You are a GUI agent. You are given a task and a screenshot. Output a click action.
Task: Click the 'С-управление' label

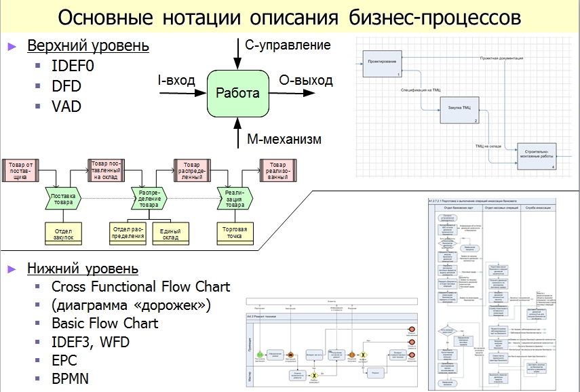pyautogui.click(x=288, y=45)
